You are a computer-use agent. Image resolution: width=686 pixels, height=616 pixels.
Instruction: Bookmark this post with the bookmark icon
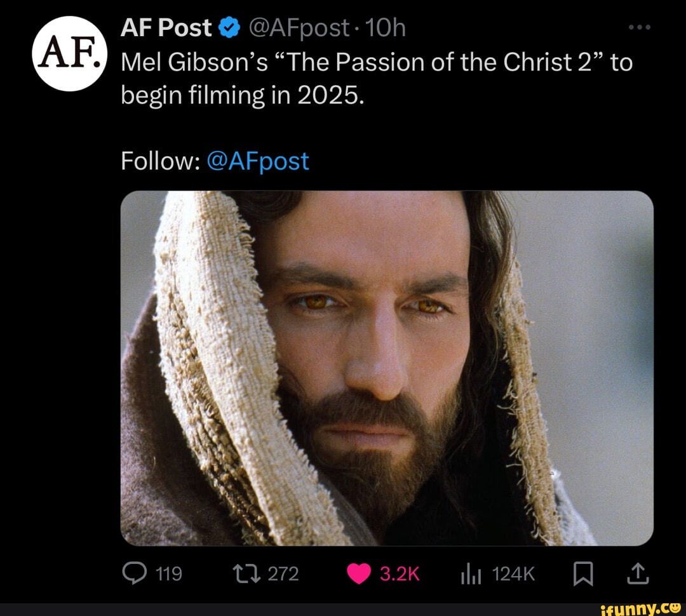tap(582, 573)
